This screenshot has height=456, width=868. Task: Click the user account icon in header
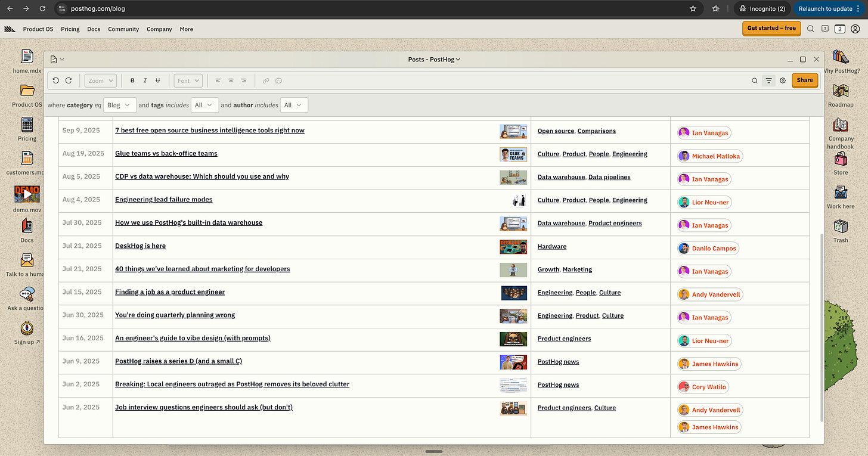click(x=855, y=29)
